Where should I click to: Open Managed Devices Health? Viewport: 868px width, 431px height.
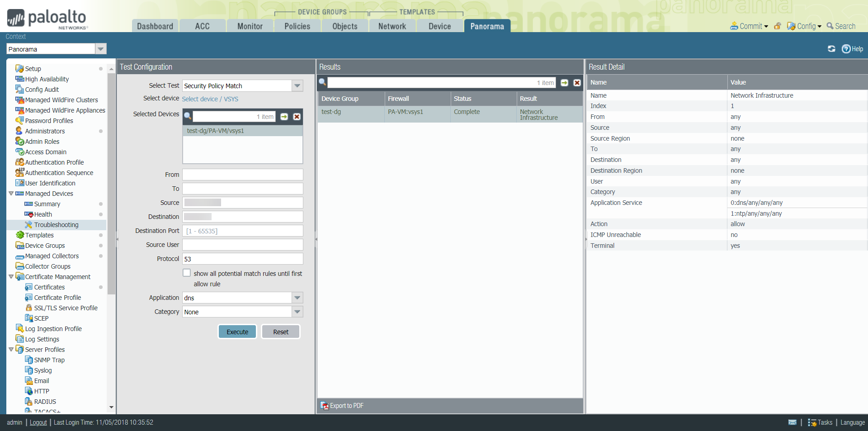click(x=43, y=214)
